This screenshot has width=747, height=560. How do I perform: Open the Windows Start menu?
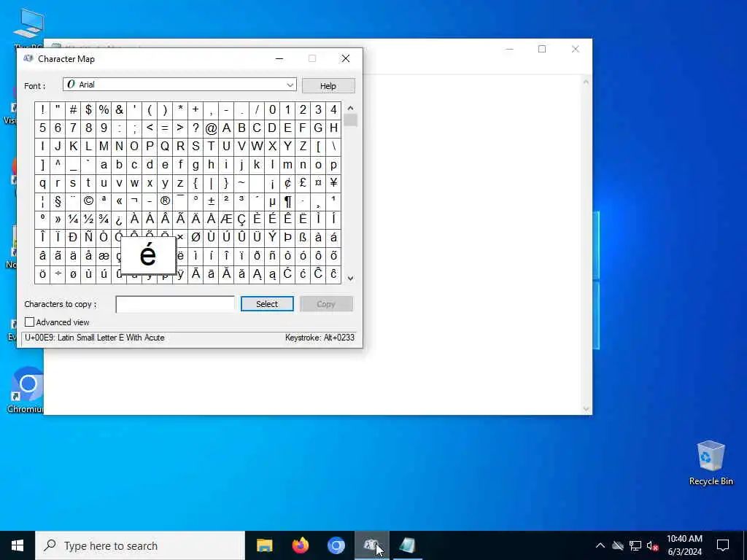pos(18,545)
